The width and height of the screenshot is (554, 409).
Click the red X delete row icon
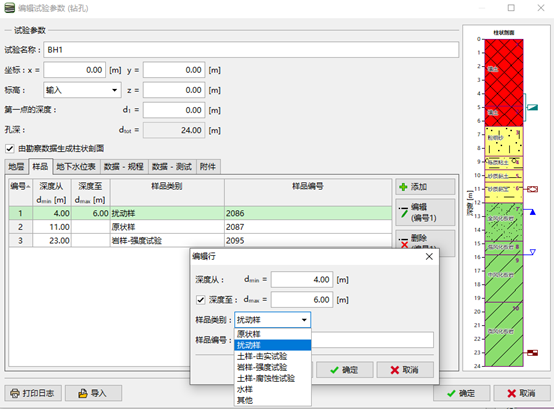(x=403, y=243)
